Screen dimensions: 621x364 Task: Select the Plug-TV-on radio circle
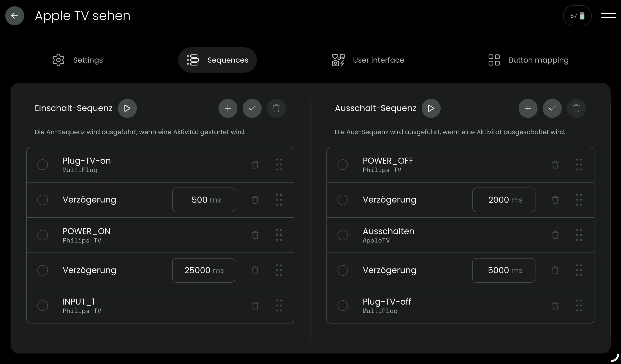43,165
